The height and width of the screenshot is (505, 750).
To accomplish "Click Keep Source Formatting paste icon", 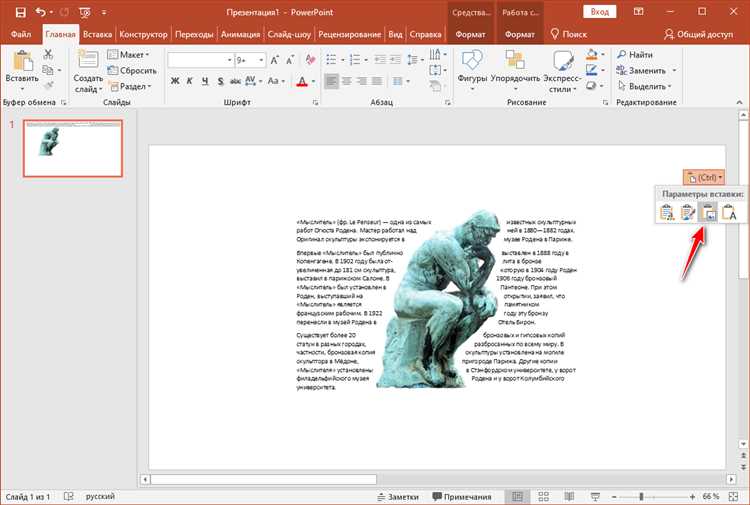I will [687, 211].
